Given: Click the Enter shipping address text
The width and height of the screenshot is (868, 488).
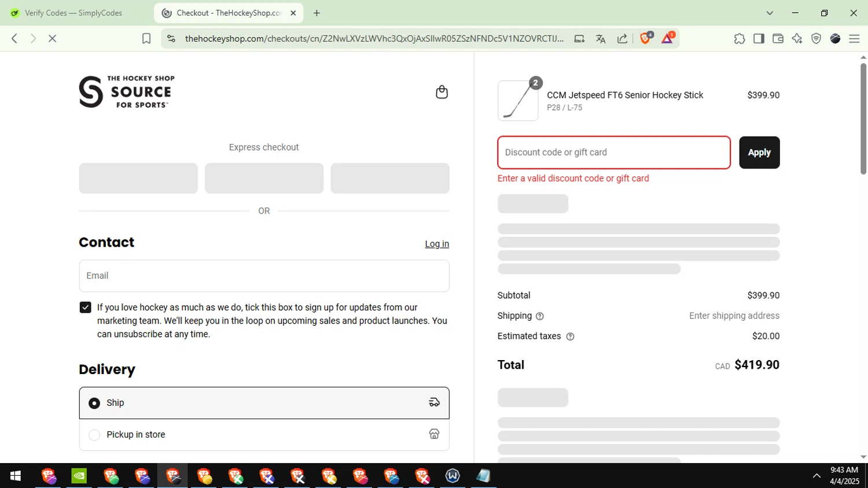Looking at the screenshot, I should [x=734, y=315].
